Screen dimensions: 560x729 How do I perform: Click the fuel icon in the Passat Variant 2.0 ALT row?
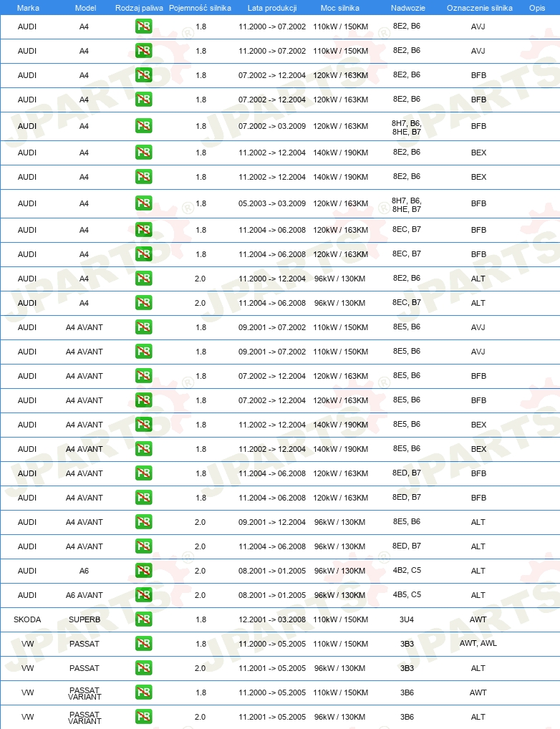(x=144, y=716)
